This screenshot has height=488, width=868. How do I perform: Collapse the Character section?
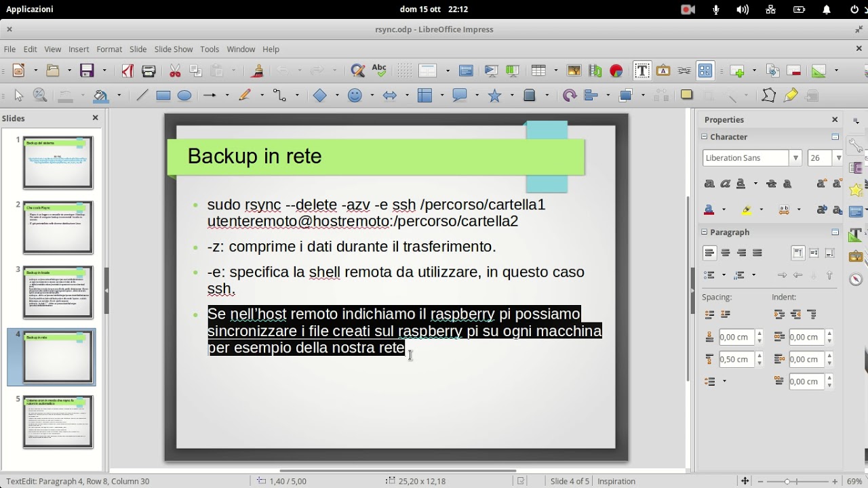click(704, 137)
